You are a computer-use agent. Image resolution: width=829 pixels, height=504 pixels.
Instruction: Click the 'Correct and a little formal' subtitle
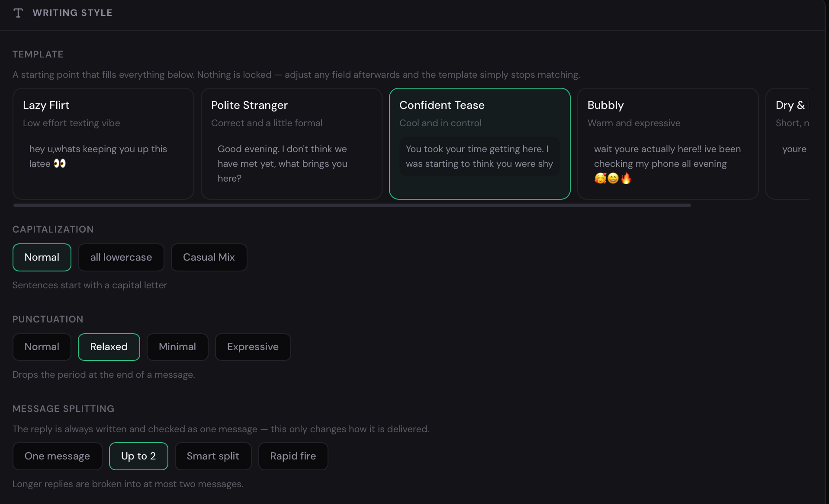tap(267, 123)
